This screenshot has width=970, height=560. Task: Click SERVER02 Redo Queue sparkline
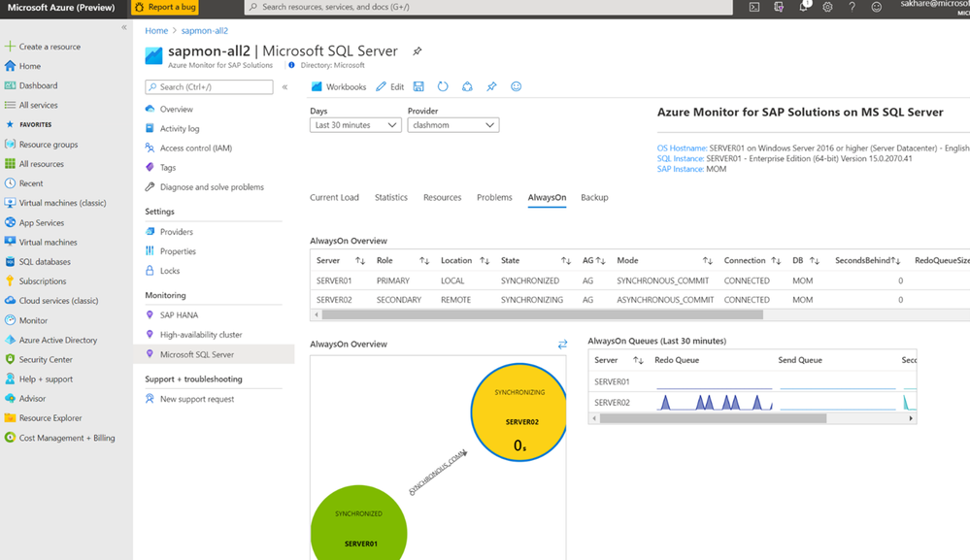pos(714,403)
